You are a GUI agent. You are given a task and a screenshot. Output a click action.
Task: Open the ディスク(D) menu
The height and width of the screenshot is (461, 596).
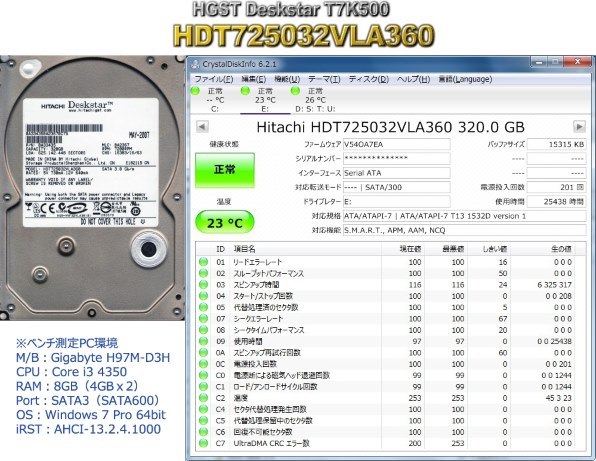369,79
